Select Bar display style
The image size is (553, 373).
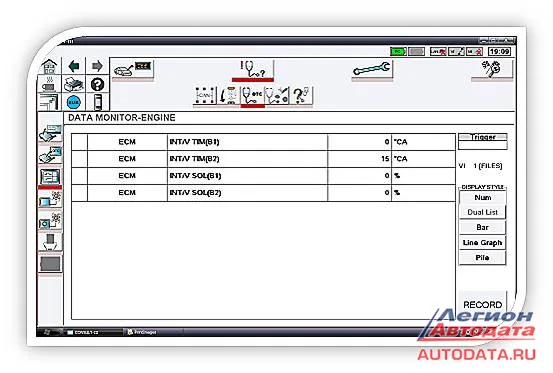point(482,227)
